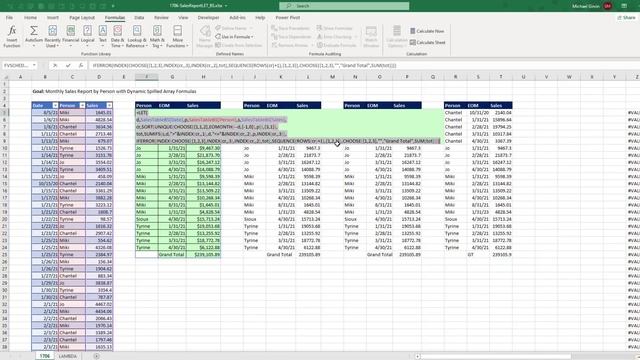Click in the title bar Search box
The image size is (640, 360).
coord(344,6)
